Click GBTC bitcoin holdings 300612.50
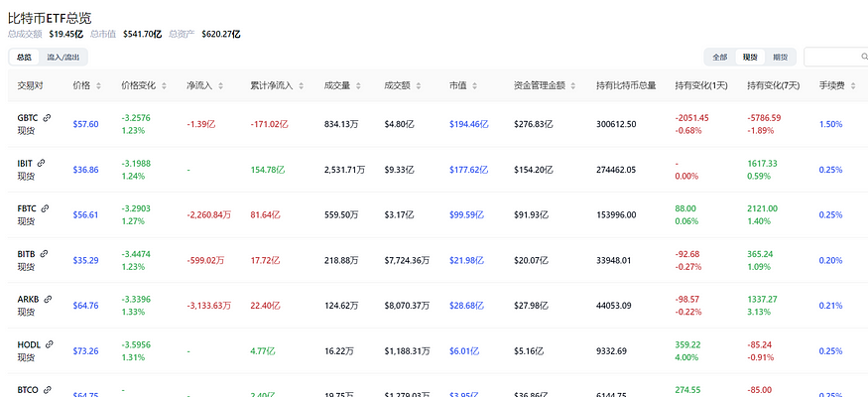 tap(616, 124)
